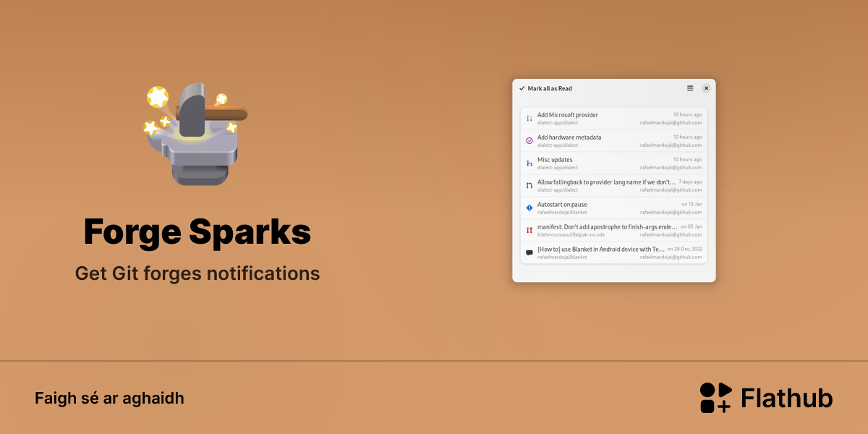Click '10 hours ago' on the Add Microsoft provider row
This screenshot has height=434, width=868.
coord(687,115)
